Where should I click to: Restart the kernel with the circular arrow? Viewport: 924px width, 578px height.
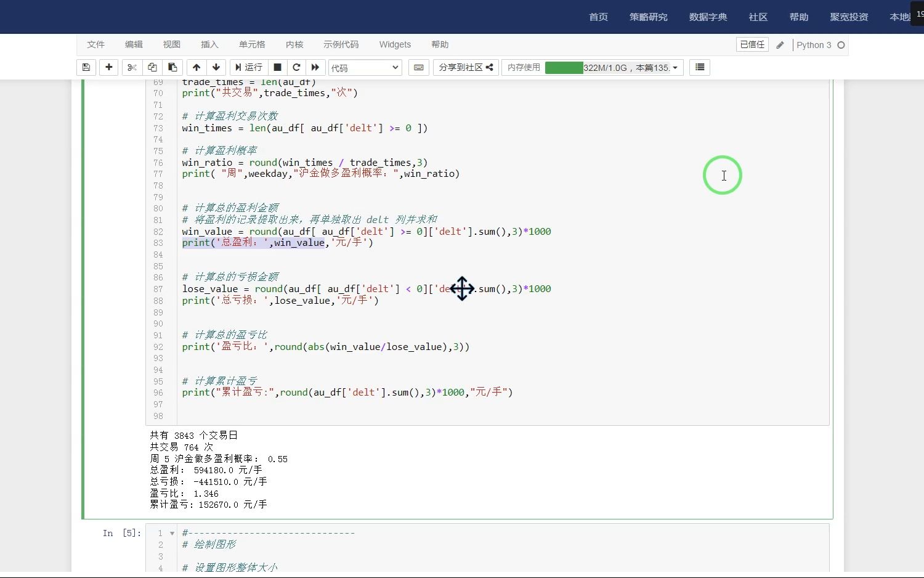coord(296,67)
